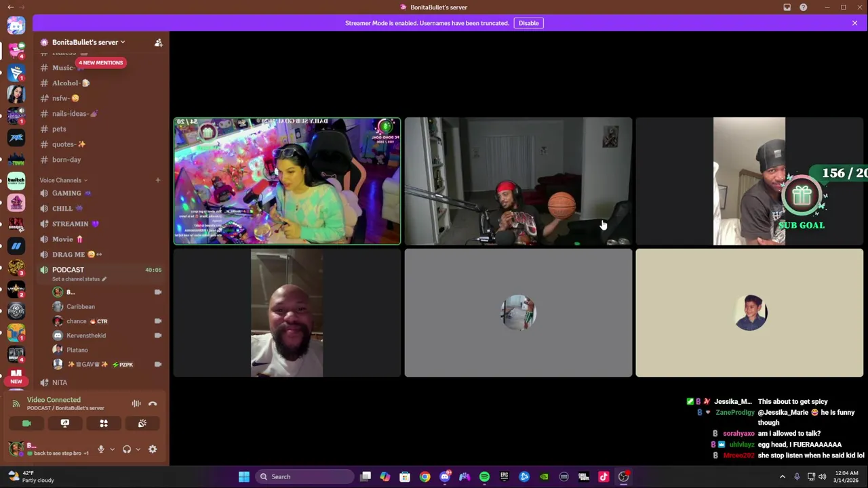Open weather widget showing 42°F

pos(31,476)
